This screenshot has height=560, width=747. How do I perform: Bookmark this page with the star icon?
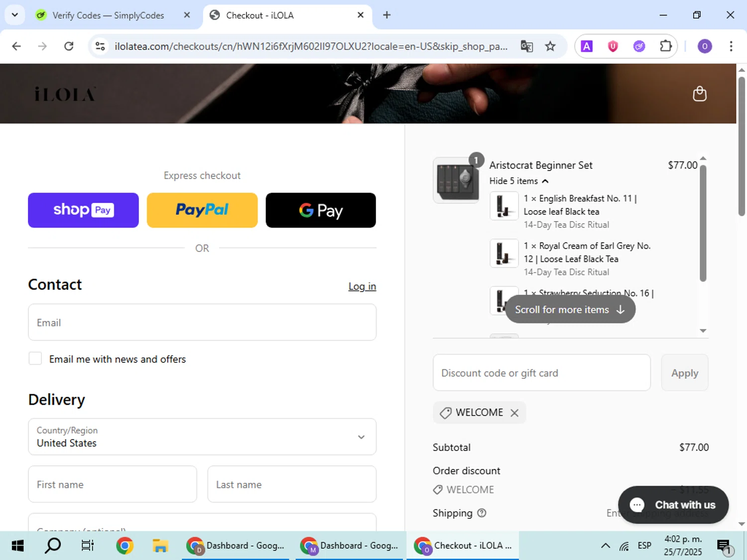[x=550, y=46]
